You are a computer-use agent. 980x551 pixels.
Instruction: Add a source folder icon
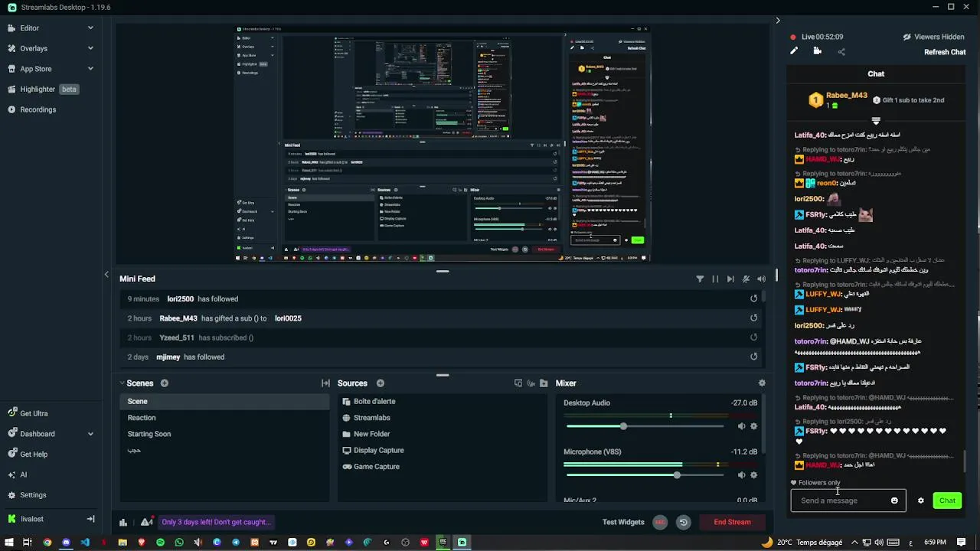544,383
